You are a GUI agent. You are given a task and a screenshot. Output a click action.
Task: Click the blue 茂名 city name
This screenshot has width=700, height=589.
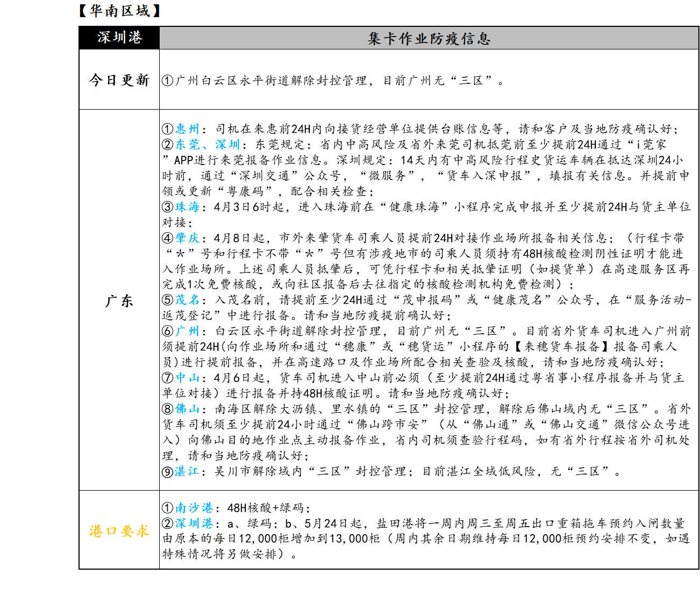coord(188,300)
